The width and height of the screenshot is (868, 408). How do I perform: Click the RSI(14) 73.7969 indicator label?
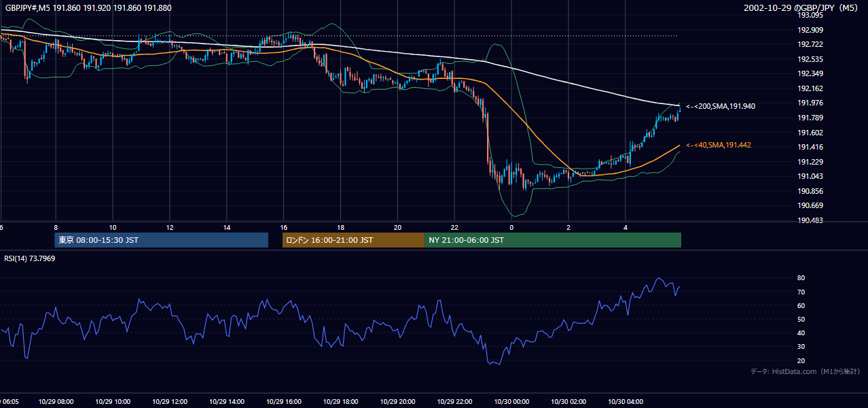[30, 258]
